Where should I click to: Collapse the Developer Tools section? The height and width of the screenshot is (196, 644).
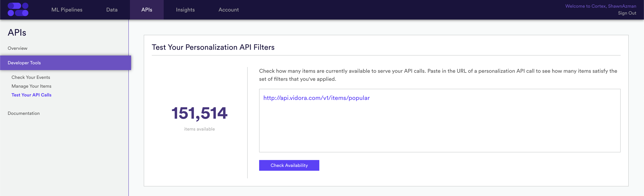[66, 63]
